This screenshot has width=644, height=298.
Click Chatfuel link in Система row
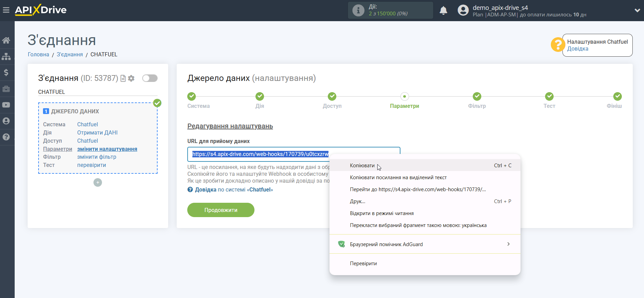point(87,125)
